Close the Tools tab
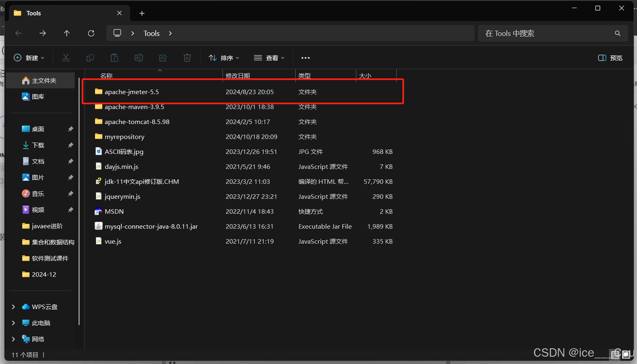The width and height of the screenshot is (637, 364). coord(119,13)
